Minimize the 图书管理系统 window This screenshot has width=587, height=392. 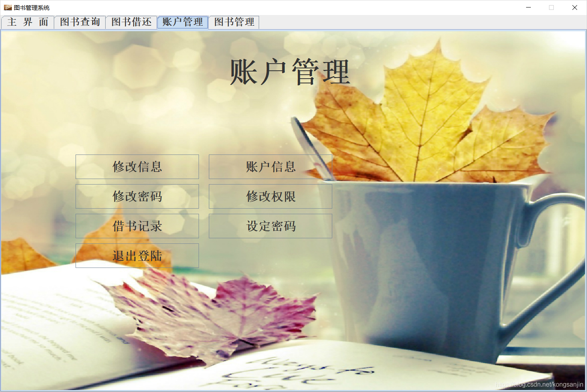click(x=528, y=8)
